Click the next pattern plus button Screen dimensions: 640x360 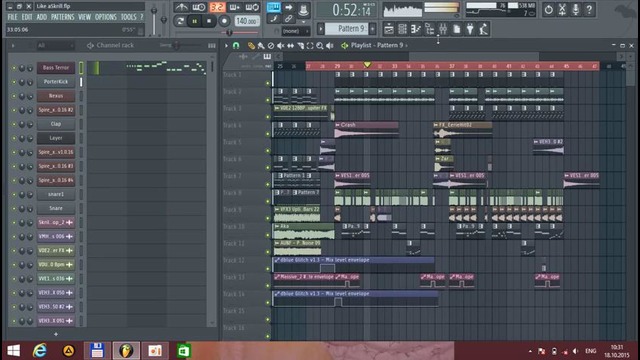pos(373,29)
